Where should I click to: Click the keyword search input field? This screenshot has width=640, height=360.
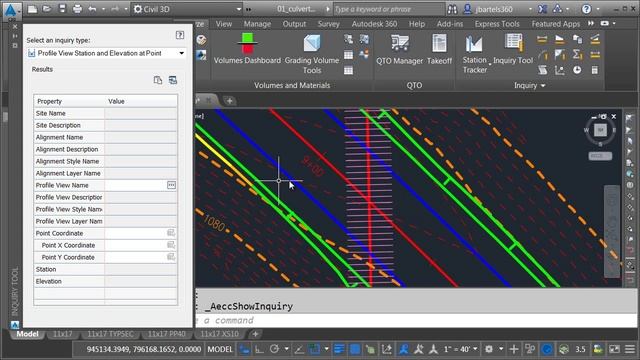point(389,9)
